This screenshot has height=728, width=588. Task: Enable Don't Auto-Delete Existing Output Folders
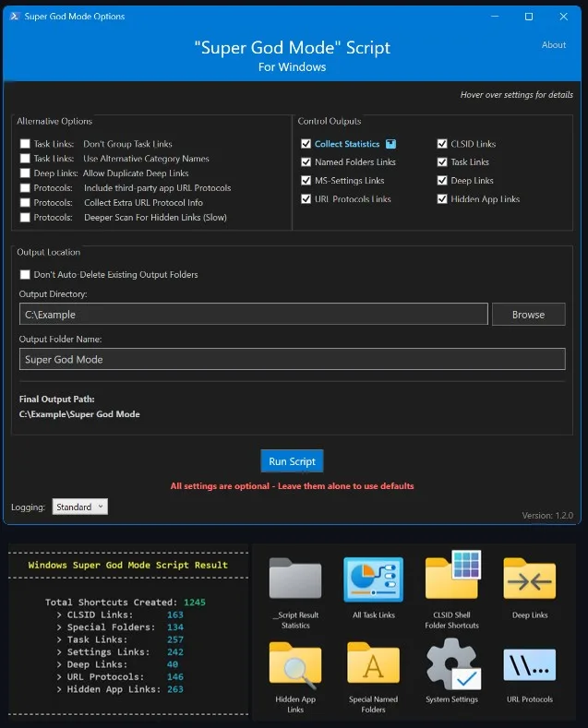click(x=25, y=274)
